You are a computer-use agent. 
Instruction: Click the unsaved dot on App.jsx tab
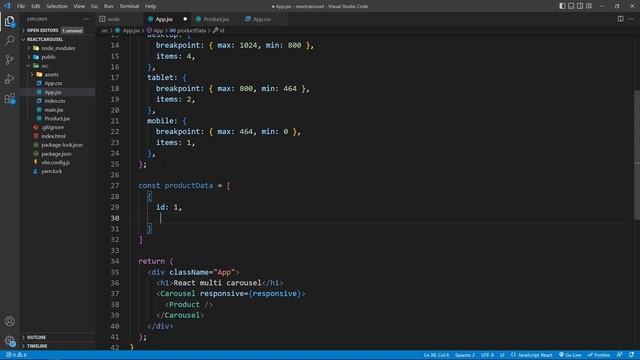tap(185, 19)
